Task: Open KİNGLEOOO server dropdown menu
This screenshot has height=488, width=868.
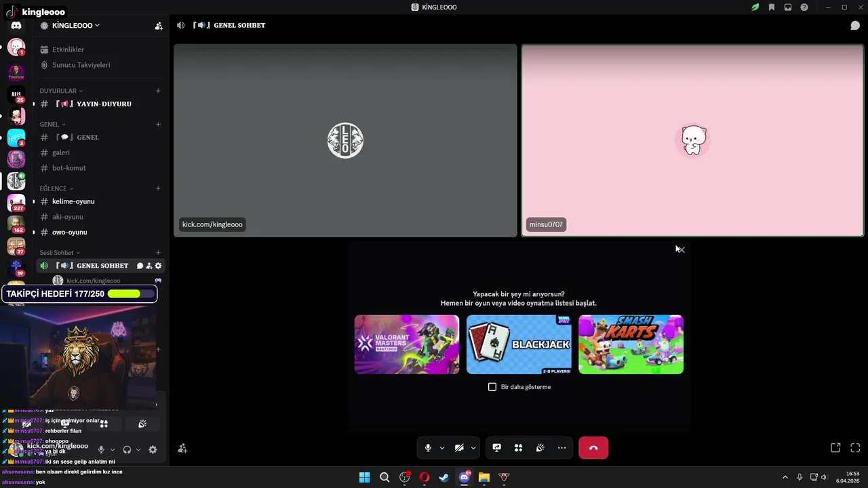Action: [x=75, y=25]
